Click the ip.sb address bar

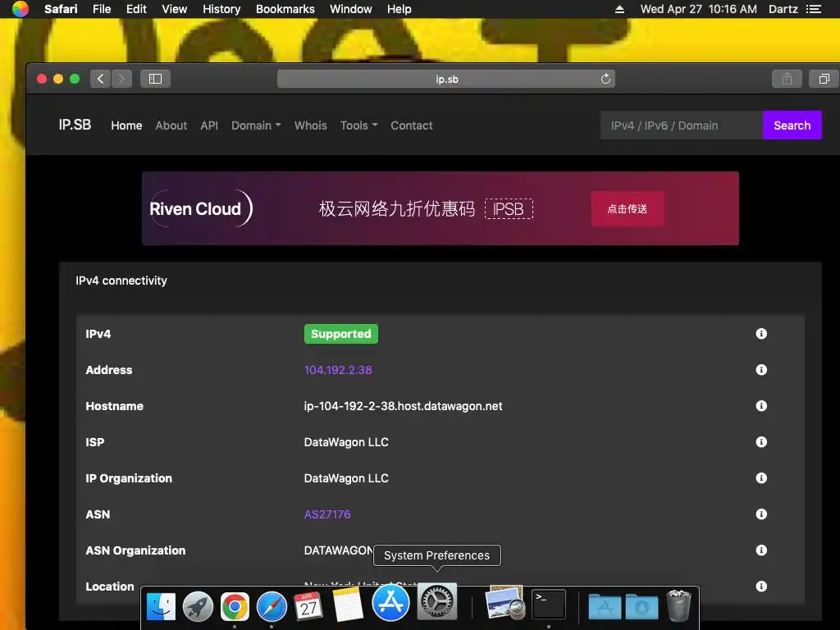pos(445,79)
